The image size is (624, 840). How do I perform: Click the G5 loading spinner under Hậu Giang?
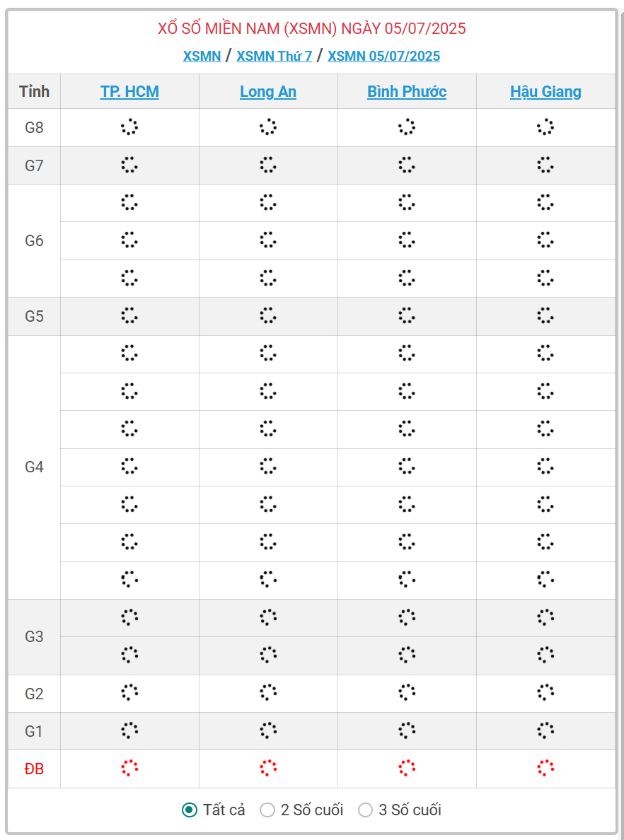click(545, 315)
